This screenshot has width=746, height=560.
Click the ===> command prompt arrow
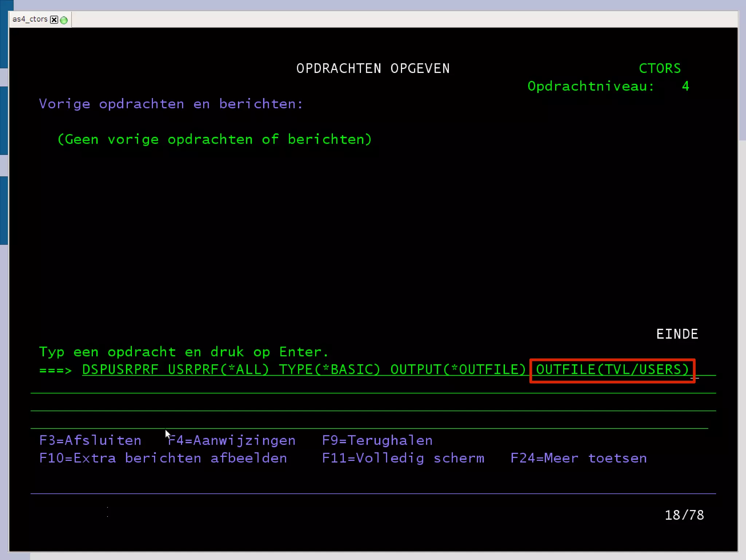55,371
